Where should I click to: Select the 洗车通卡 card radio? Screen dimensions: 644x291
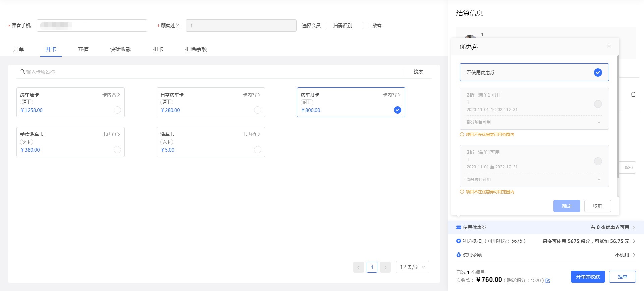pos(117,110)
